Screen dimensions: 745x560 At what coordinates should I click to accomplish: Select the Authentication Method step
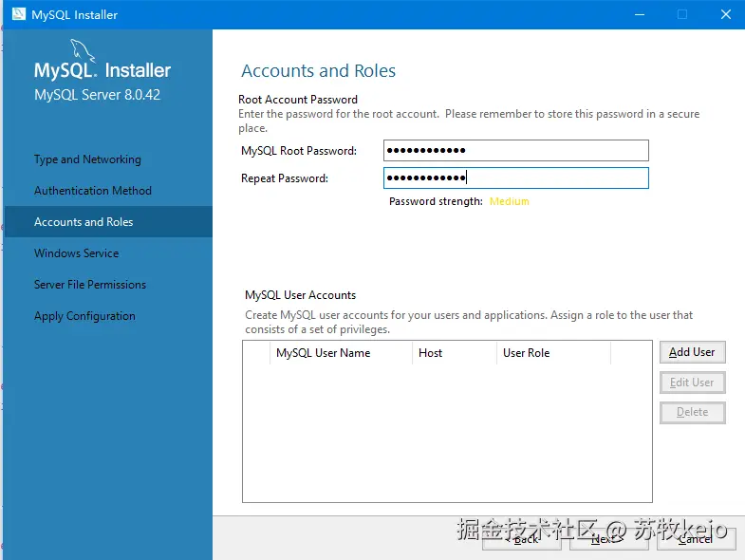click(93, 191)
